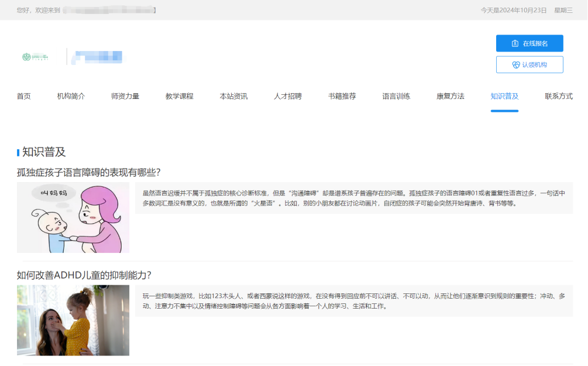
Task: Navigate to 本站资讯
Action: coord(233,96)
